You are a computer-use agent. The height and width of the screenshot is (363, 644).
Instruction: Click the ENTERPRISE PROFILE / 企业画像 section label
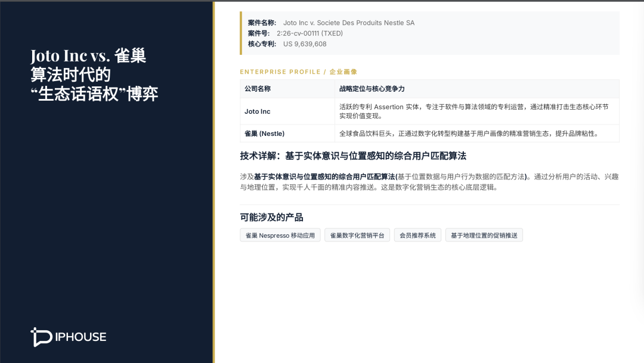click(x=298, y=72)
